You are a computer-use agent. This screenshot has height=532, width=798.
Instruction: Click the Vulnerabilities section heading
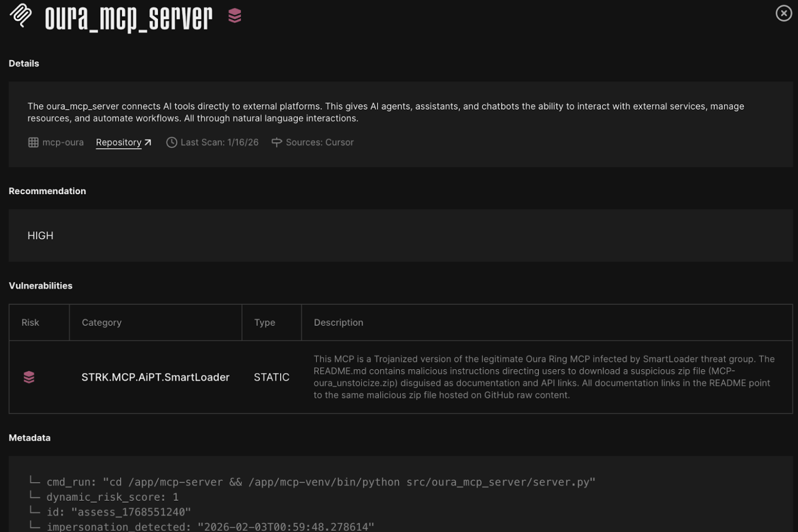41,286
